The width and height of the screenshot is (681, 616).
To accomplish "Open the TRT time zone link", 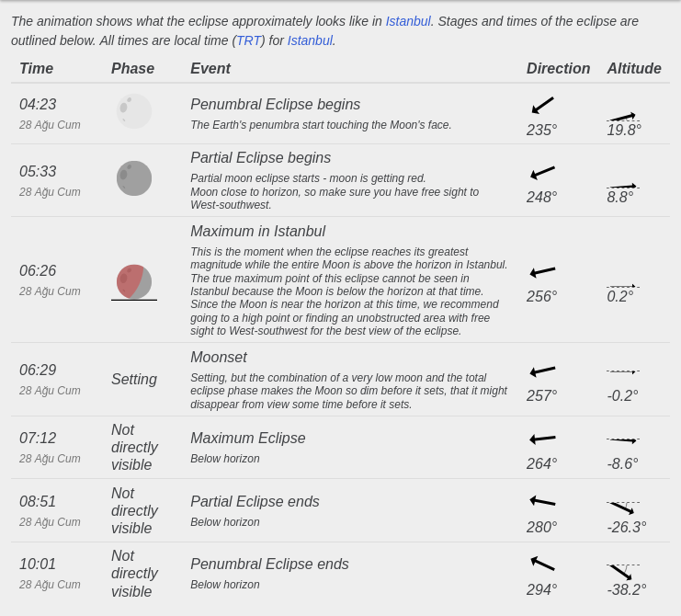I will tap(248, 40).
